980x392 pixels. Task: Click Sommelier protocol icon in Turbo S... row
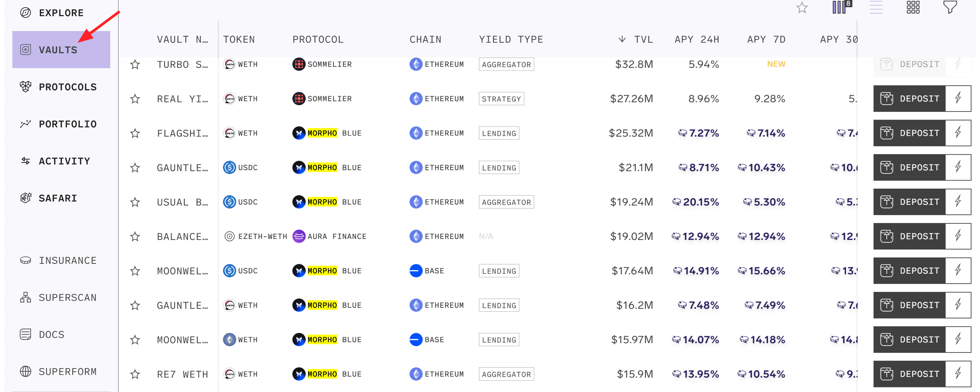pos(299,64)
